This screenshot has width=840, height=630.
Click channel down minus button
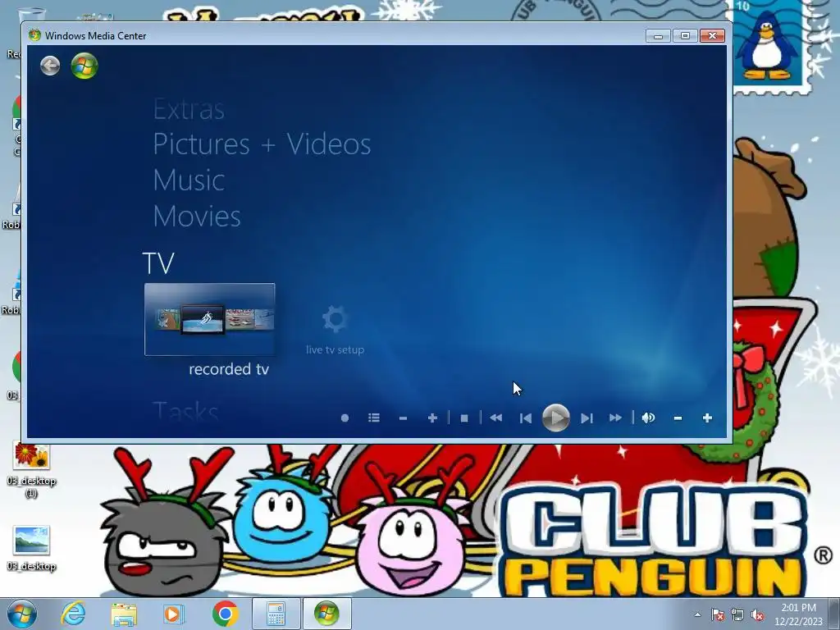coord(404,418)
